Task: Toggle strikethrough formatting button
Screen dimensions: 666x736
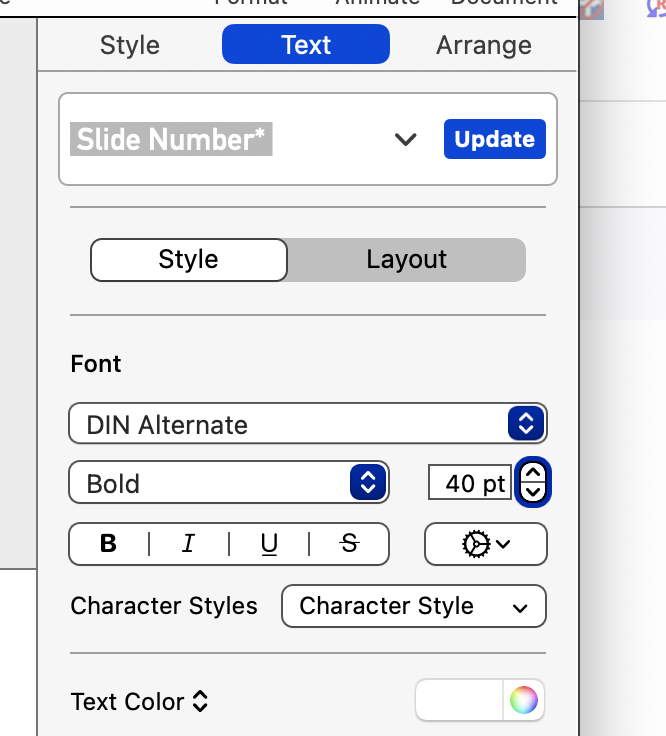Action: pos(349,544)
